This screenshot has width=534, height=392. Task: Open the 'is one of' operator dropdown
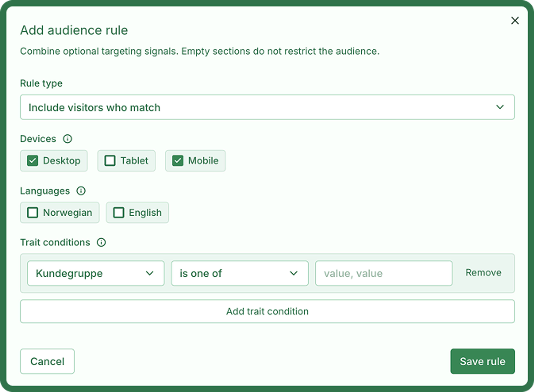click(240, 273)
